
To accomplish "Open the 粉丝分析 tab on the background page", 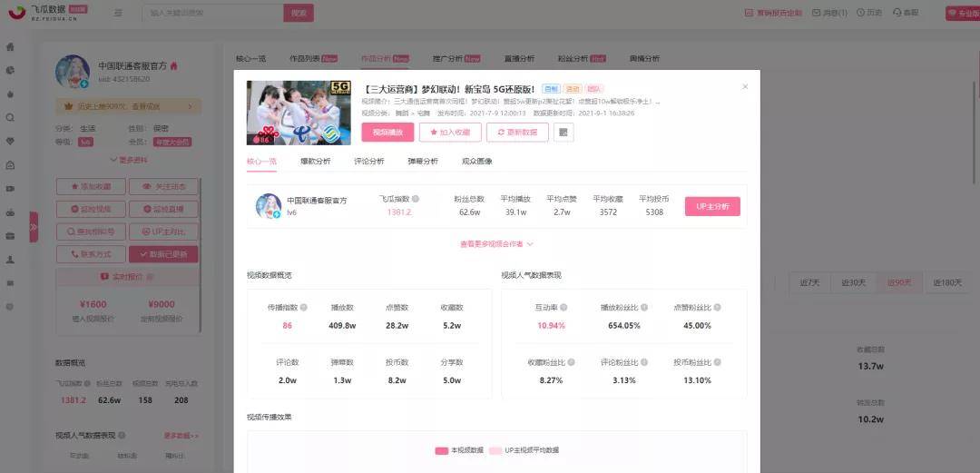I will click(582, 58).
